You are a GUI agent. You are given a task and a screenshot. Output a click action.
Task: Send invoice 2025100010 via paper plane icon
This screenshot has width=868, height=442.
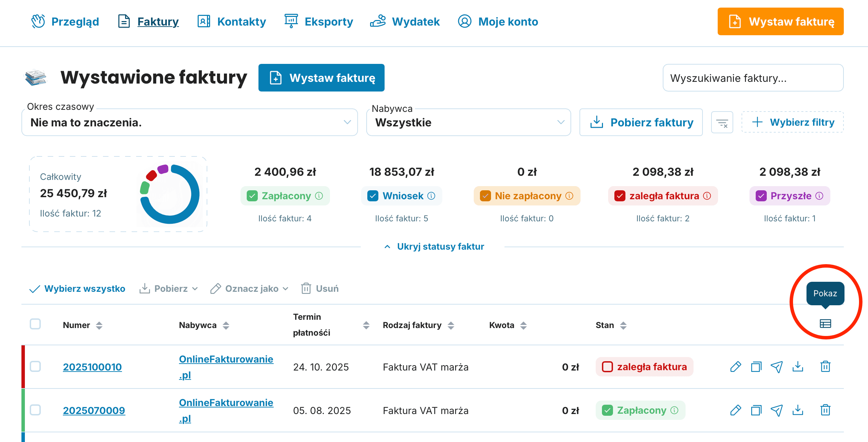click(777, 367)
